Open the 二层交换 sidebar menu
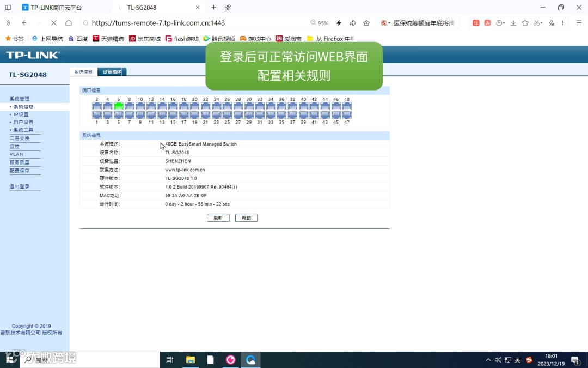588x368 pixels. 20,138
